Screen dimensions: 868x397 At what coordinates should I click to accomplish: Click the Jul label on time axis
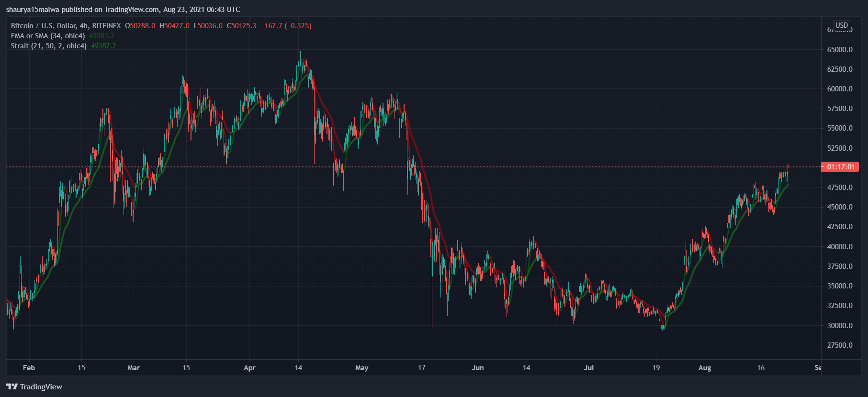(x=589, y=368)
